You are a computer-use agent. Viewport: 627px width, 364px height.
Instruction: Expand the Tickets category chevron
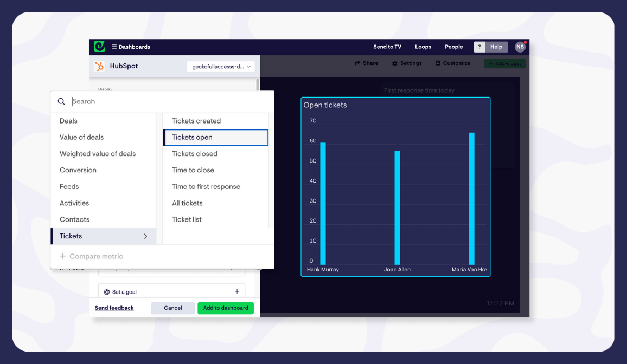click(x=145, y=236)
